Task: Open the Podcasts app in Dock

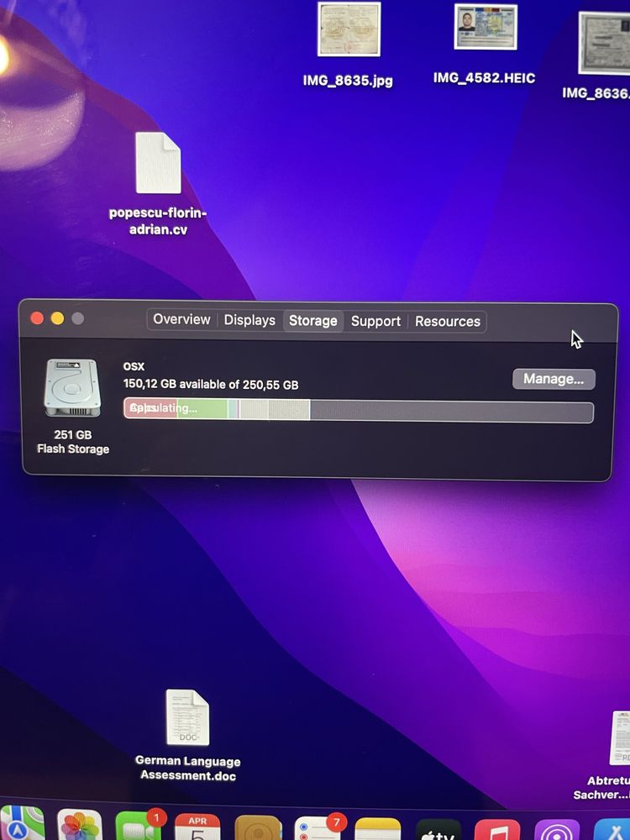Action: point(557,829)
